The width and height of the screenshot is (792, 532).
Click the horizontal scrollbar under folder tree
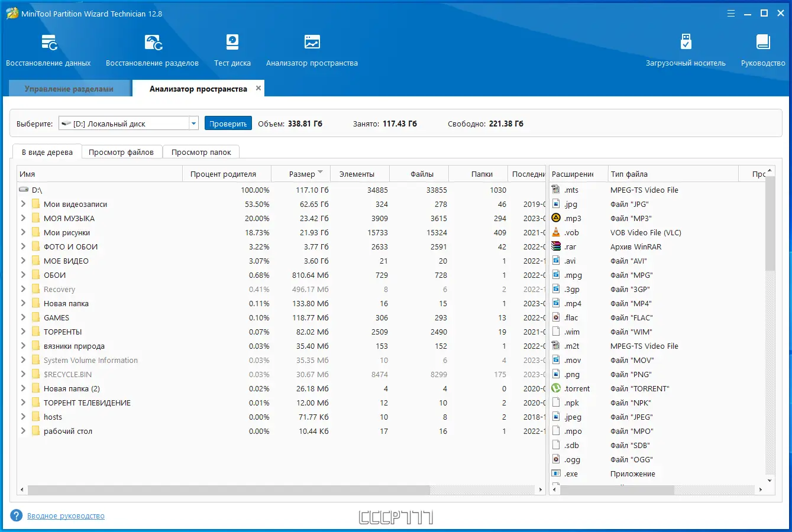228,490
